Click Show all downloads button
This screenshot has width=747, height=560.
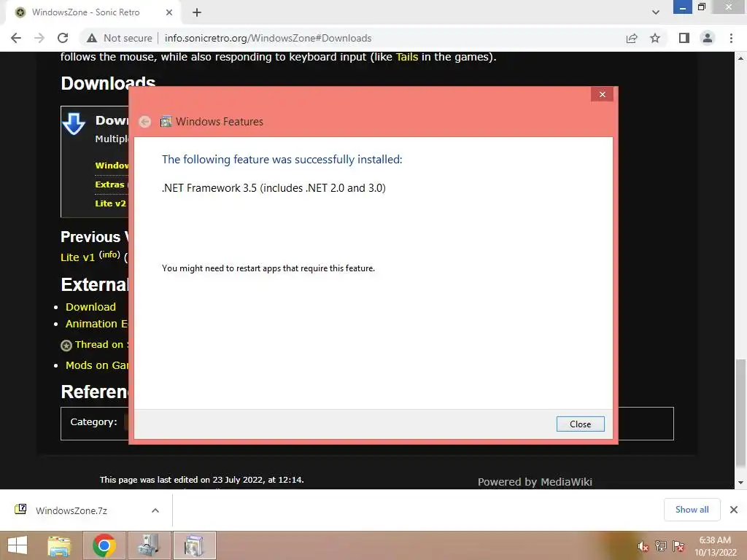(692, 510)
